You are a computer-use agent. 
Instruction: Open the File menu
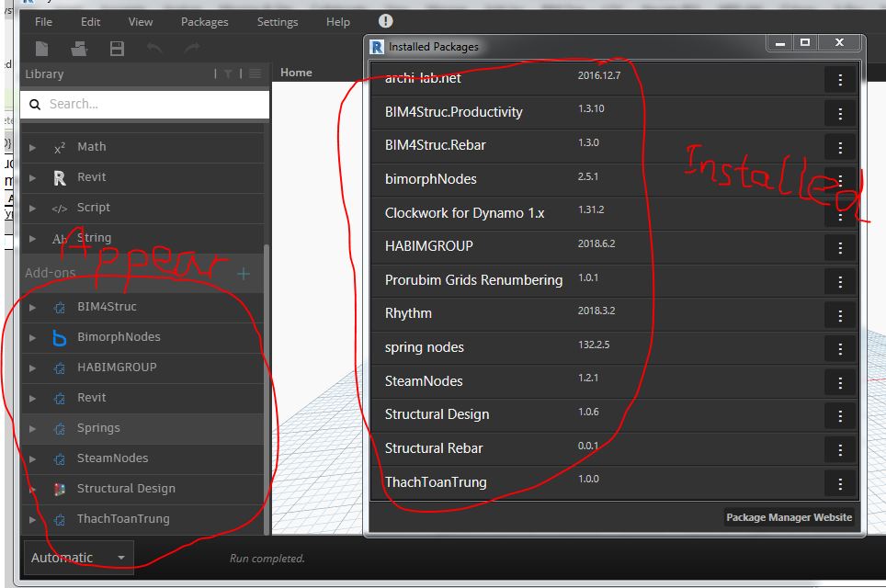[43, 21]
